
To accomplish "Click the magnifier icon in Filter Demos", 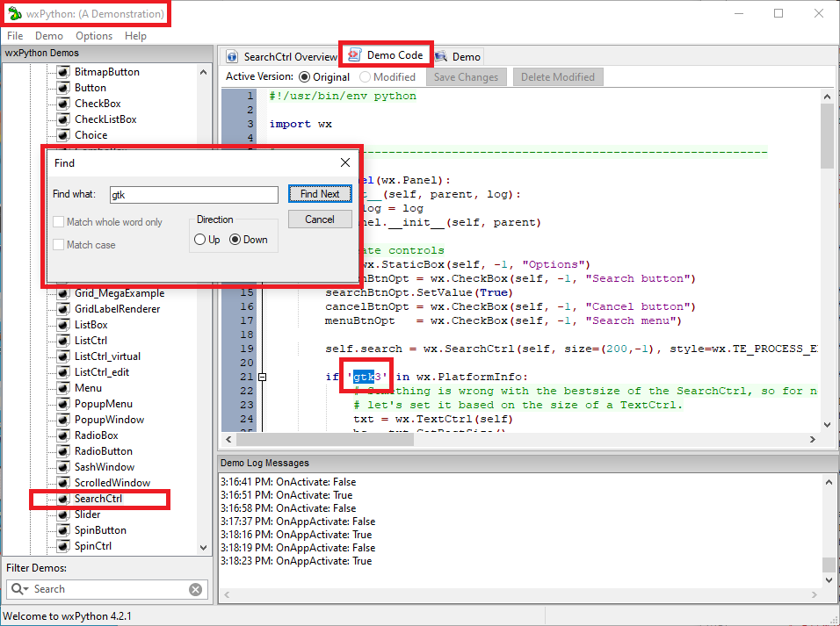I will click(x=19, y=589).
